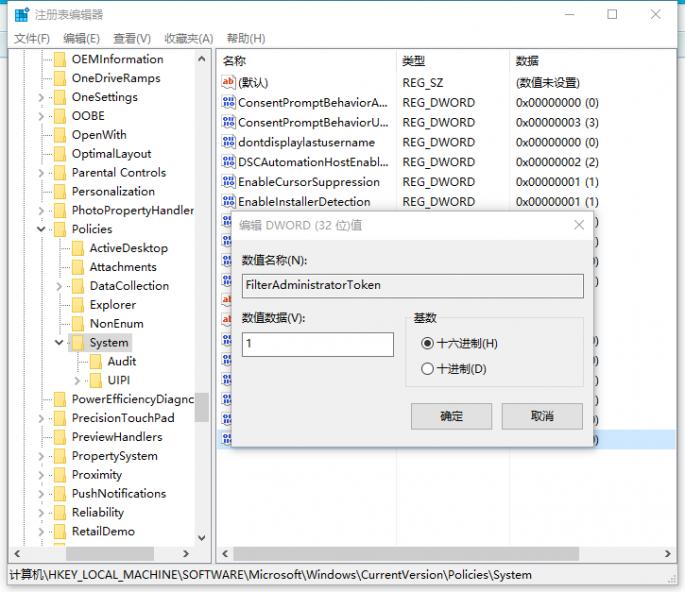Screen dimensions: 685x592
Task: Click the OneDriveRamps folder icon
Action: pos(60,78)
